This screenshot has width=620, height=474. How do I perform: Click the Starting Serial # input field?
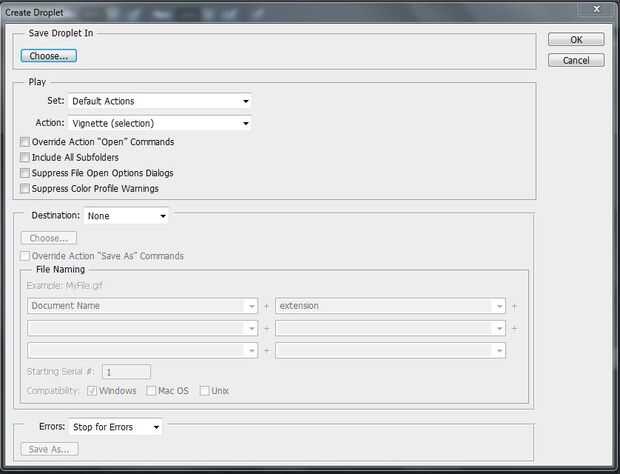click(x=126, y=372)
